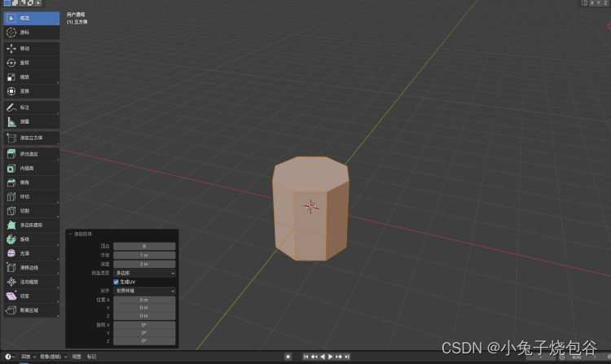Click the 深度 depth 2 m field

click(x=144, y=264)
